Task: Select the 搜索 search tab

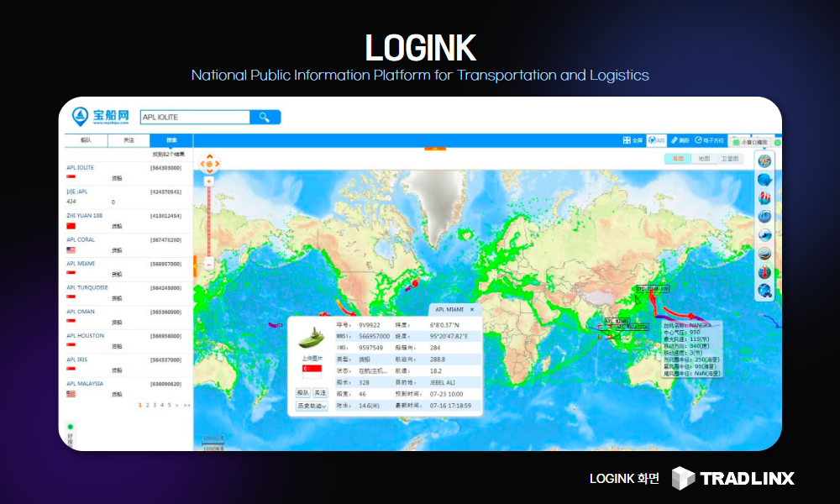Action: (171, 140)
